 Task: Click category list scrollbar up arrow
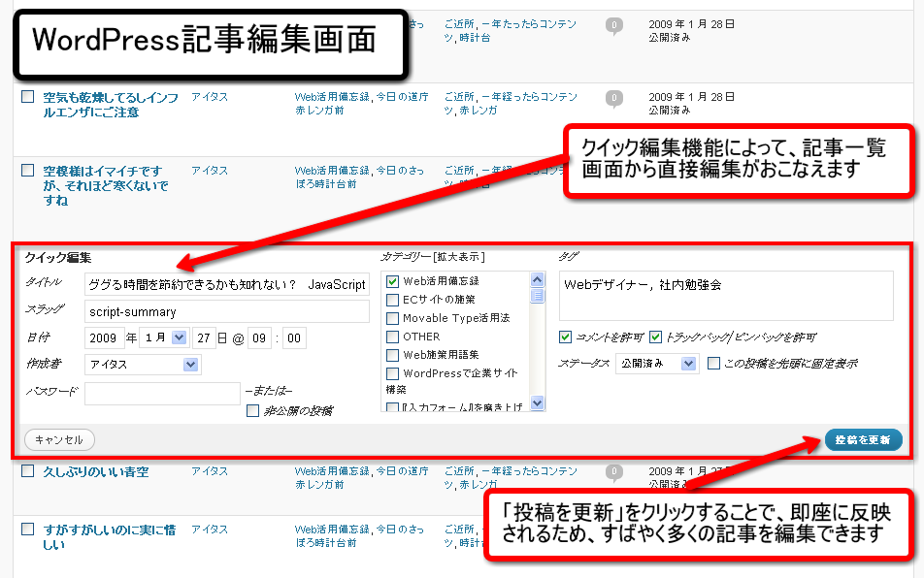pyautogui.click(x=538, y=280)
